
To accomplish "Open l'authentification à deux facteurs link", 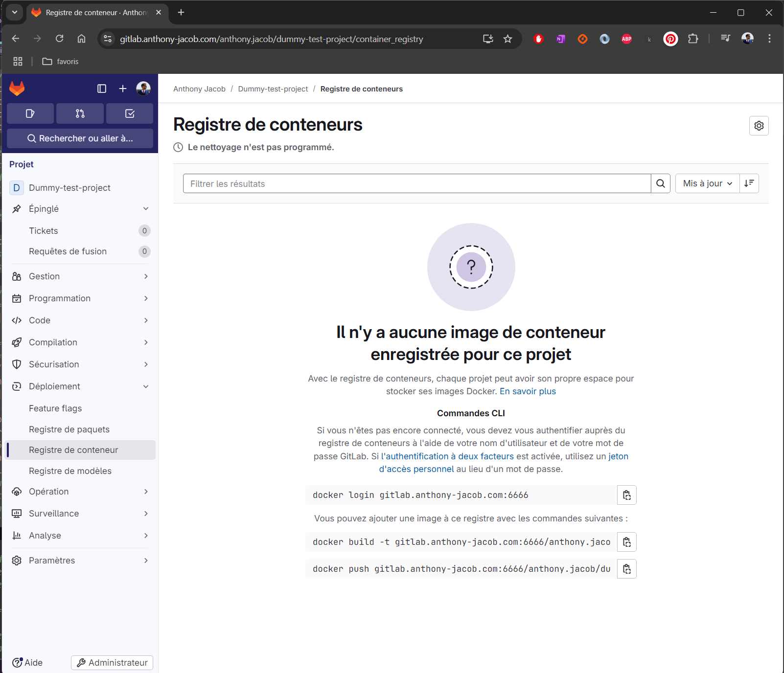I will click(x=447, y=456).
